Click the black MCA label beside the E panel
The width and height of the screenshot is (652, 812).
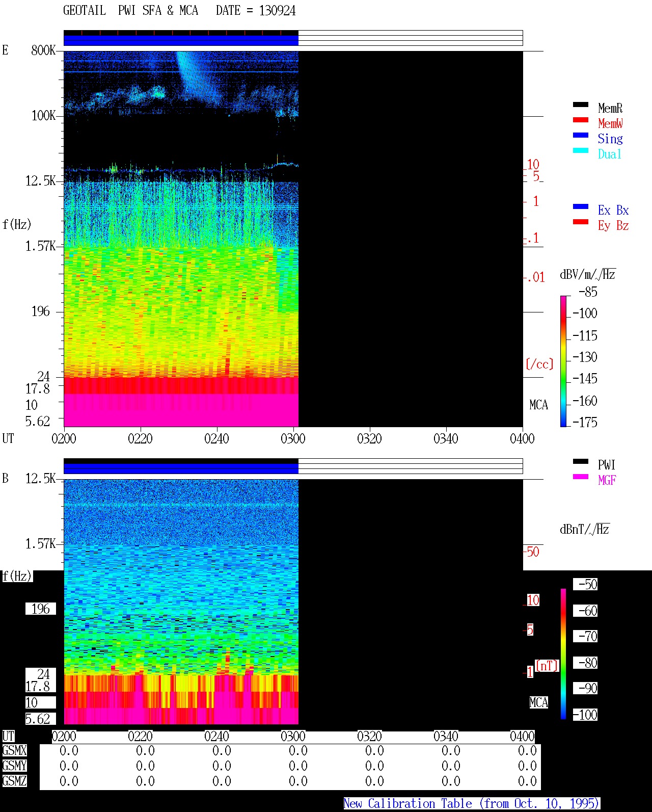click(x=538, y=405)
